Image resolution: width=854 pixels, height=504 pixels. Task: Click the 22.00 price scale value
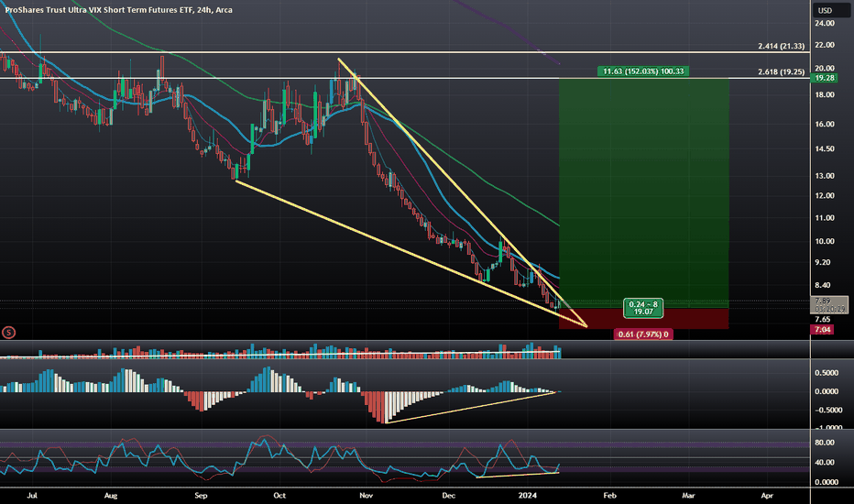[824, 45]
